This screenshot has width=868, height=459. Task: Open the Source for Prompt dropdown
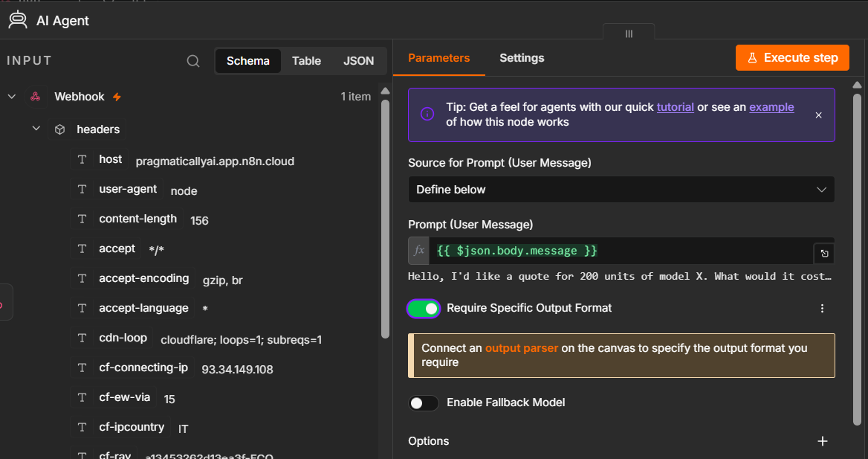point(621,190)
